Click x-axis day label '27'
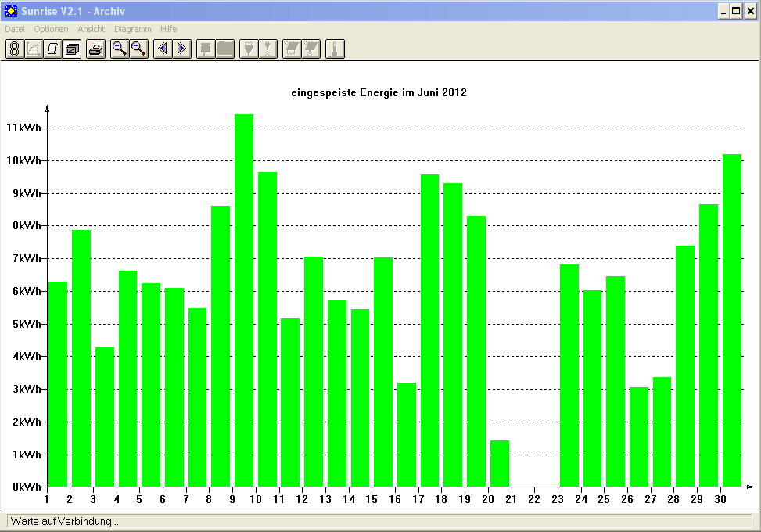 point(651,499)
